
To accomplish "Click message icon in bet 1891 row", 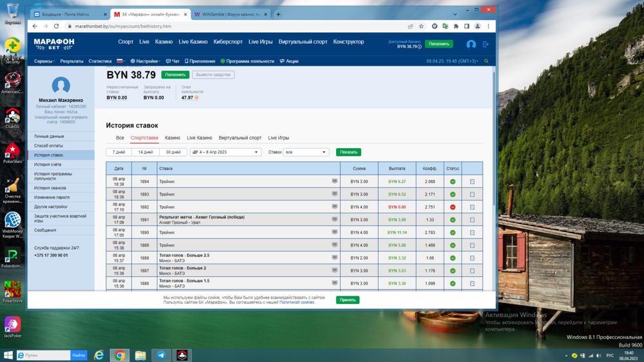I will 334,220.
